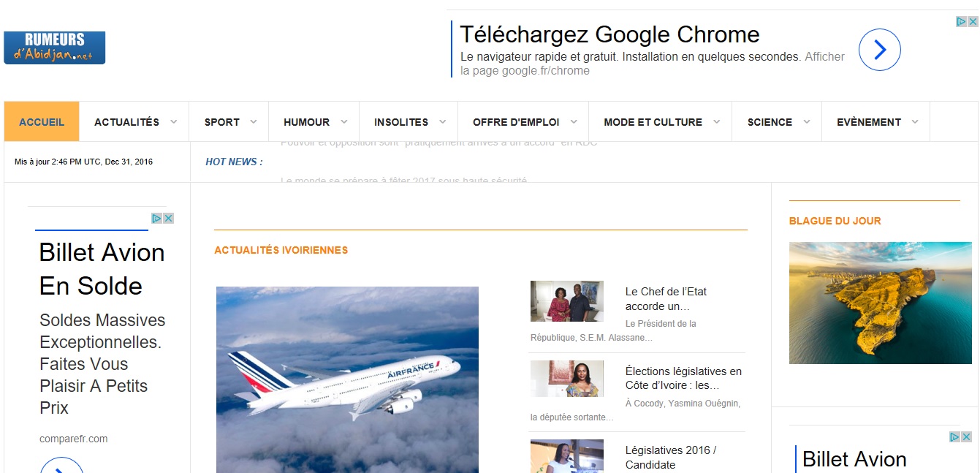The image size is (980, 473).
Task: Open Élections législatives en Côte d'Ivoire article
Action: 683,378
